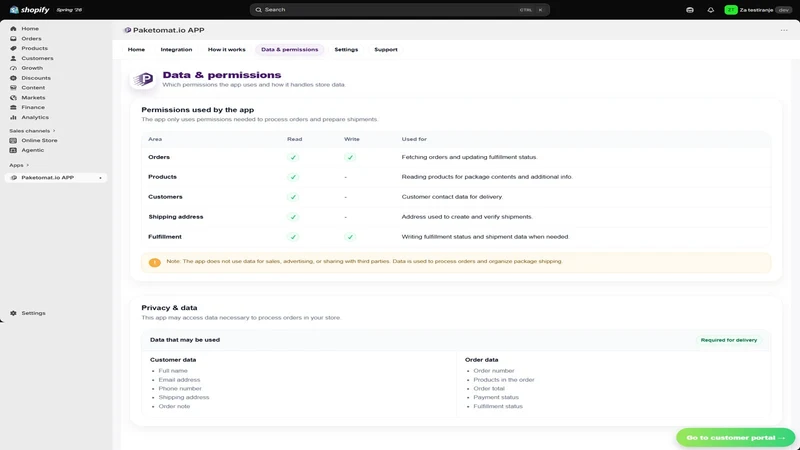Image resolution: width=800 pixels, height=450 pixels.
Task: Switch to the Support tab
Action: click(386, 49)
